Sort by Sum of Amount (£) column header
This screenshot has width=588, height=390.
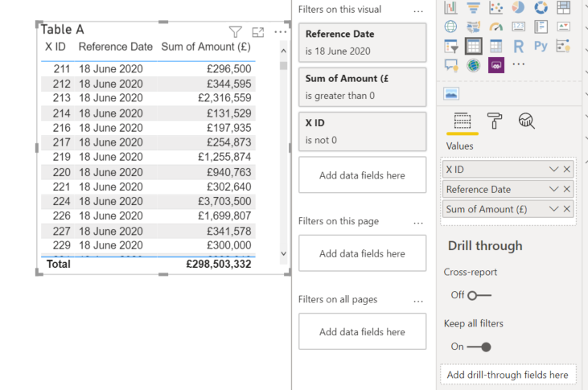(206, 47)
